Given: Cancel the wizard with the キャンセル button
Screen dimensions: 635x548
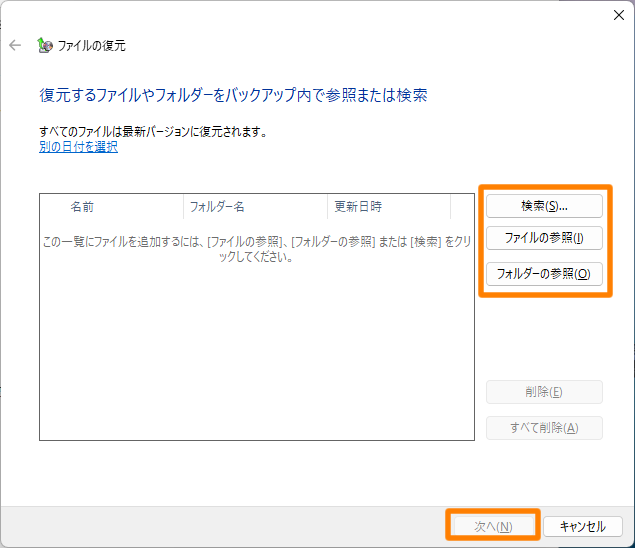Looking at the screenshot, I should 583,526.
